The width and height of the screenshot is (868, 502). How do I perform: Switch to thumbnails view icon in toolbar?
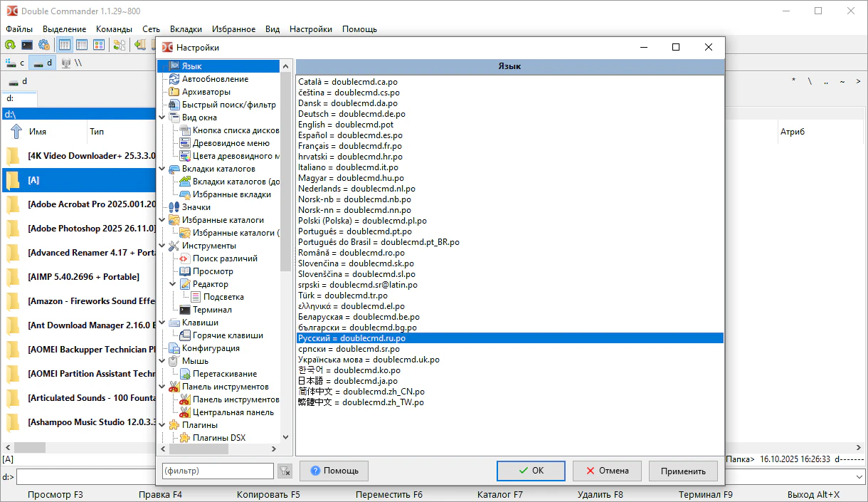tap(99, 45)
